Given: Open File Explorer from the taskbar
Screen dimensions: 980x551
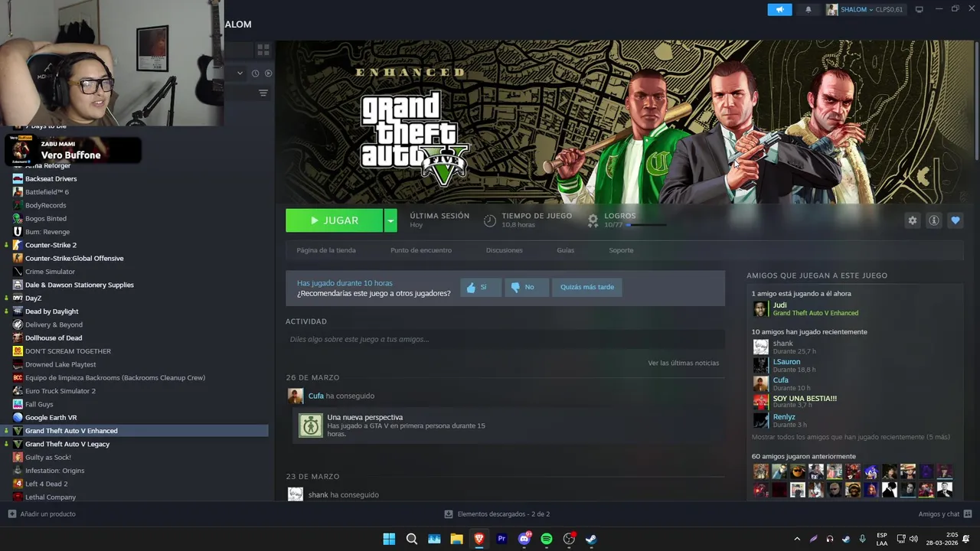Looking at the screenshot, I should point(456,539).
